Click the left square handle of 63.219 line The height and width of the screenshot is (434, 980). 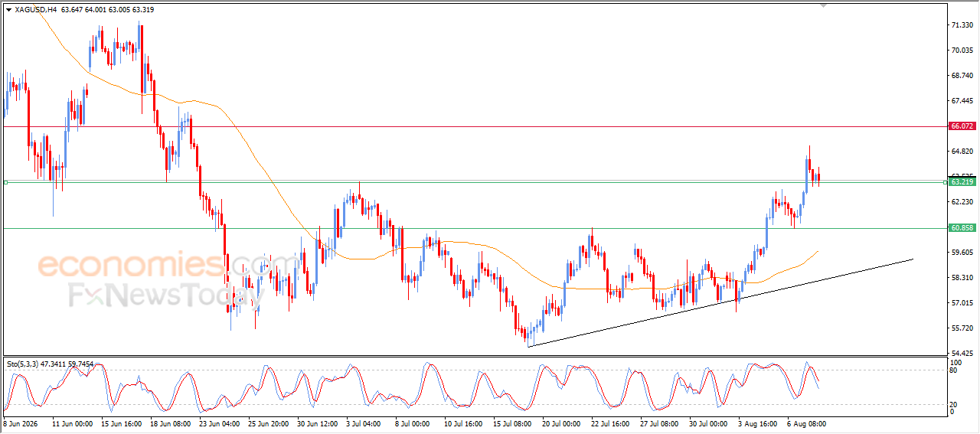tap(5, 182)
